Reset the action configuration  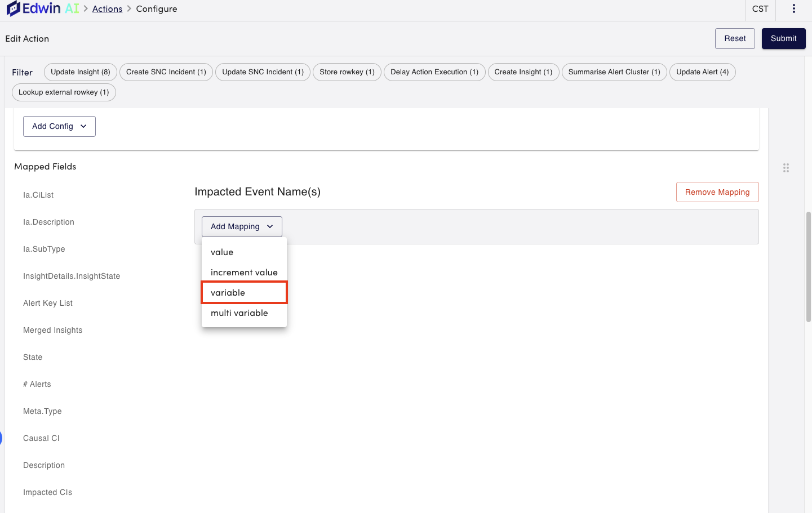pyautogui.click(x=735, y=38)
